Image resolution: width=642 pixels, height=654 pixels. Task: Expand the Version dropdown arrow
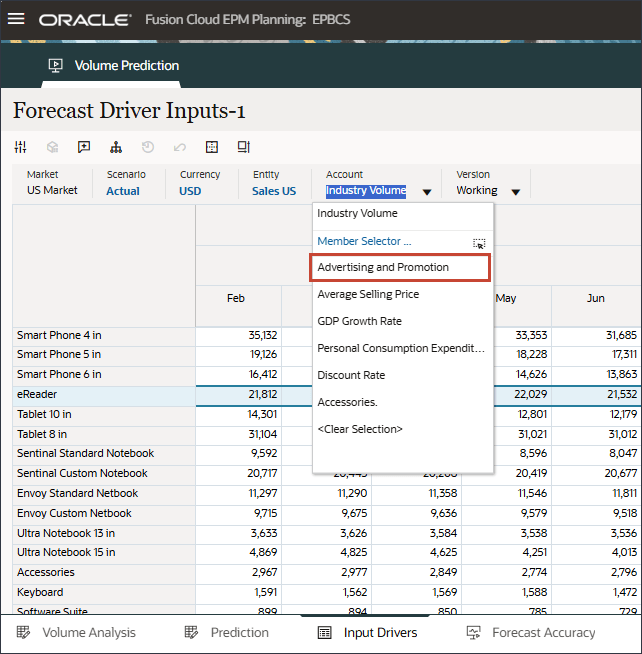click(516, 192)
